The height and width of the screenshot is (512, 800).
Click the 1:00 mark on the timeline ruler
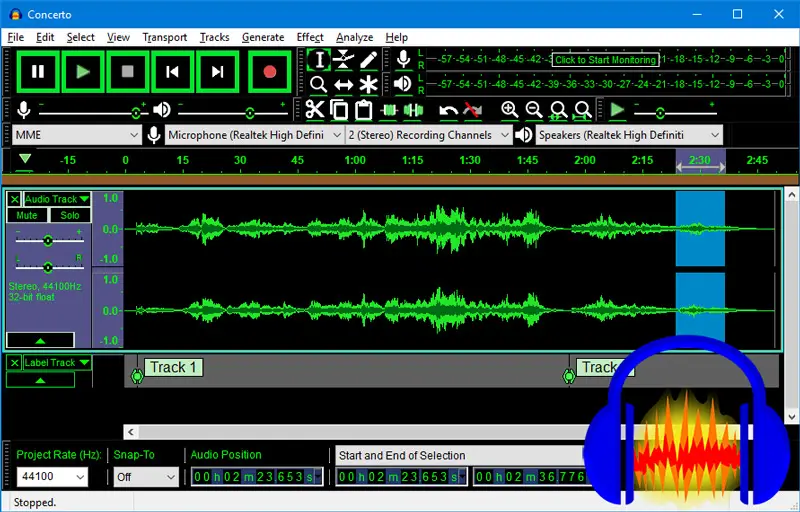(x=355, y=160)
